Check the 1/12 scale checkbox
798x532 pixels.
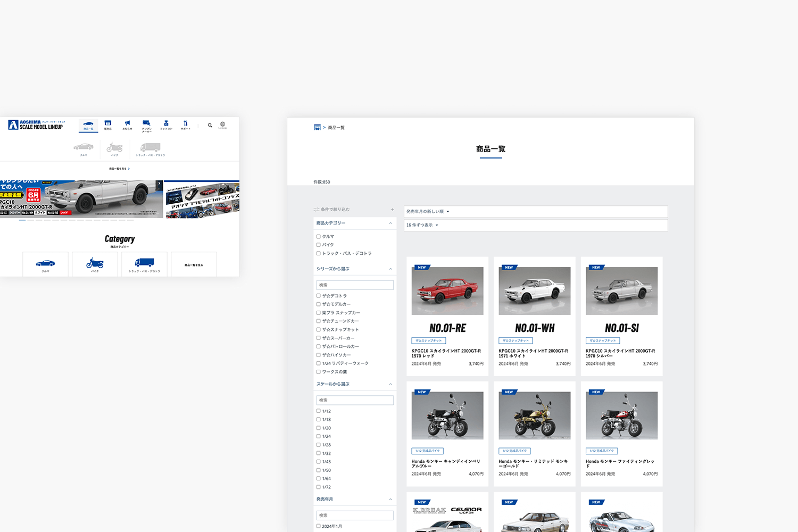point(318,411)
